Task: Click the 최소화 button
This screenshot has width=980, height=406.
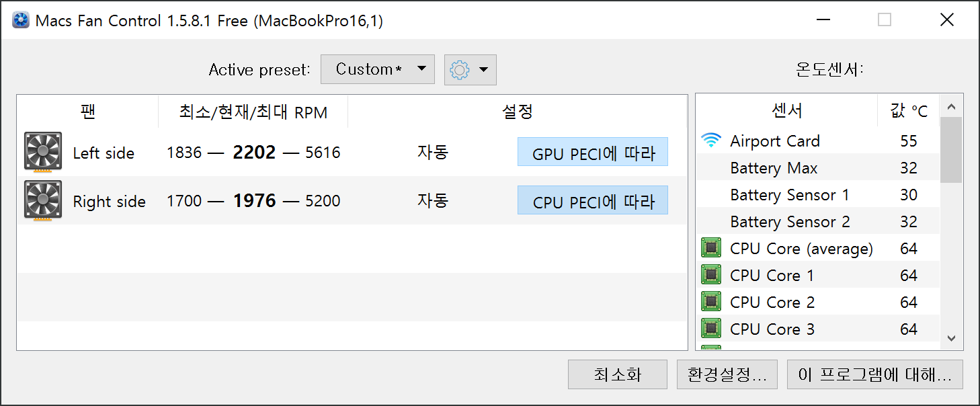Action: (618, 374)
